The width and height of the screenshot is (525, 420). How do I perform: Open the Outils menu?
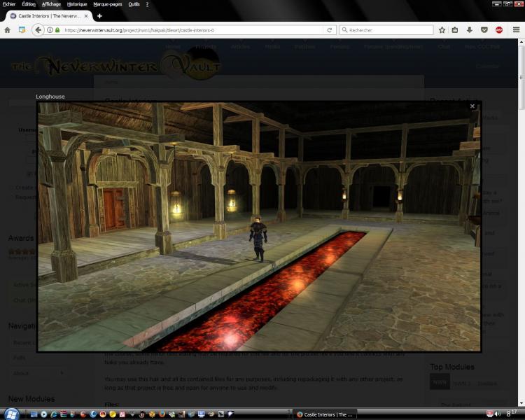134,4
